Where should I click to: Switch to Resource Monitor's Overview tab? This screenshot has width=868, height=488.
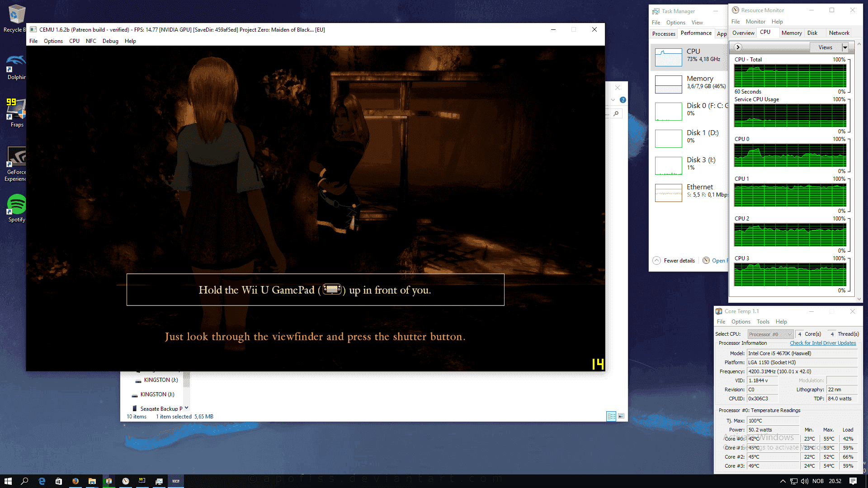(743, 33)
